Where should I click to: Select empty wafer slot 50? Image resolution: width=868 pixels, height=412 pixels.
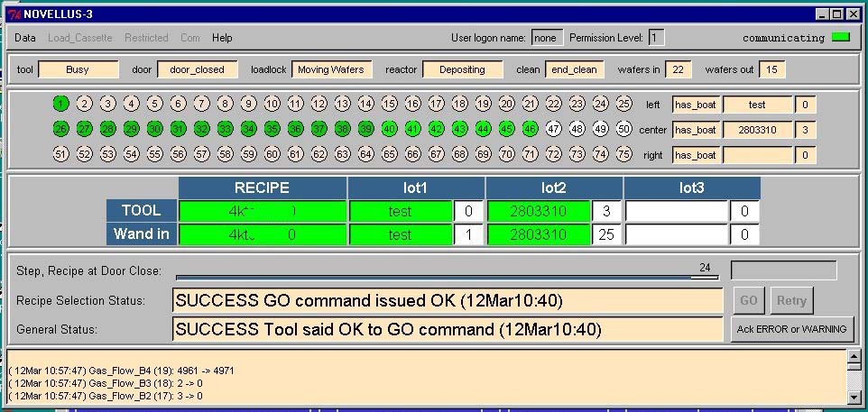click(x=623, y=129)
